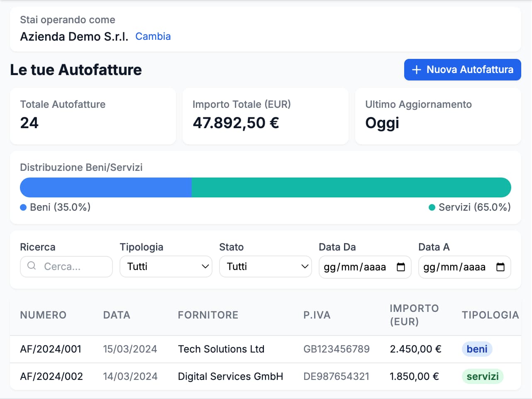Screen dimensions: 532x399
Task: Click the chevron on the Stato dropdown
Action: 305,267
